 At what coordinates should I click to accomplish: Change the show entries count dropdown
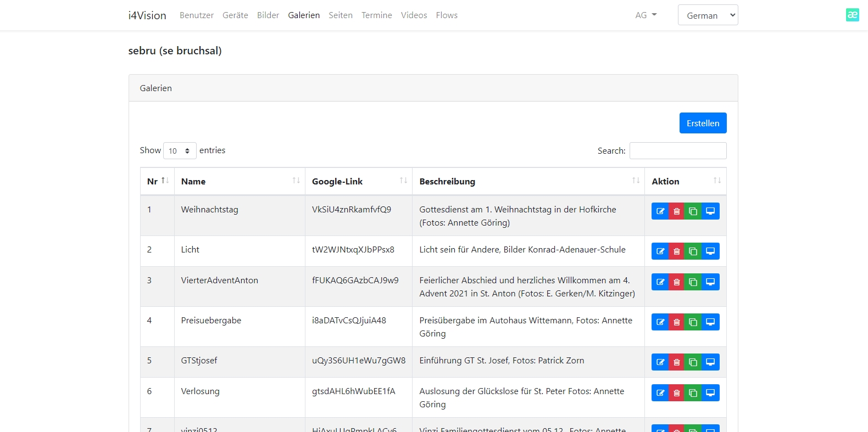point(180,150)
